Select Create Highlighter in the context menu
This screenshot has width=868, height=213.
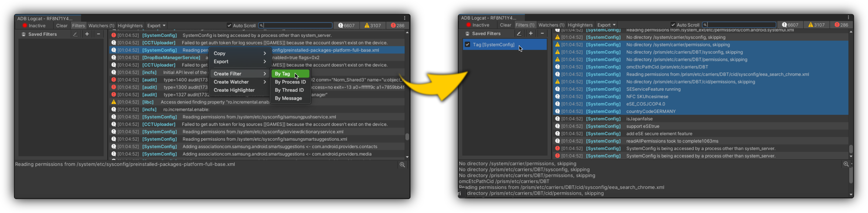click(x=234, y=90)
